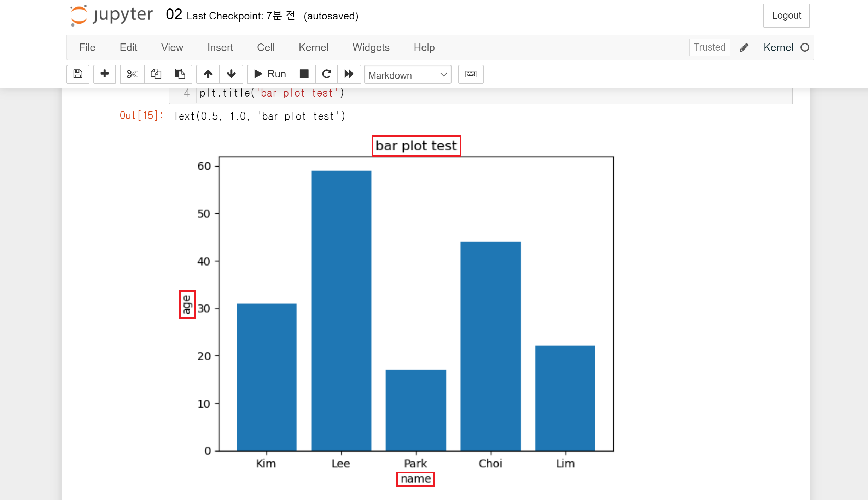Screen dimensions: 868x500
Task: Click the notebook title 02 to rename
Action: pyautogui.click(x=174, y=15)
